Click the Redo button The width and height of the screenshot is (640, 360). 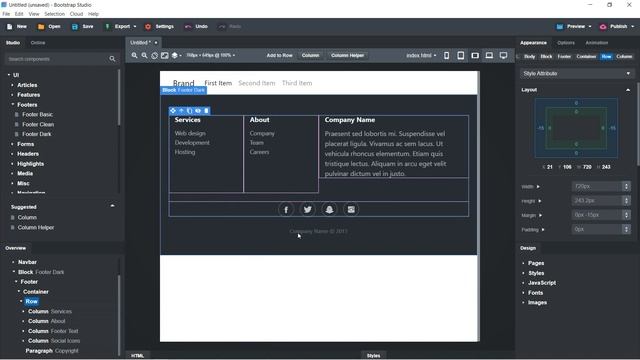click(230, 27)
